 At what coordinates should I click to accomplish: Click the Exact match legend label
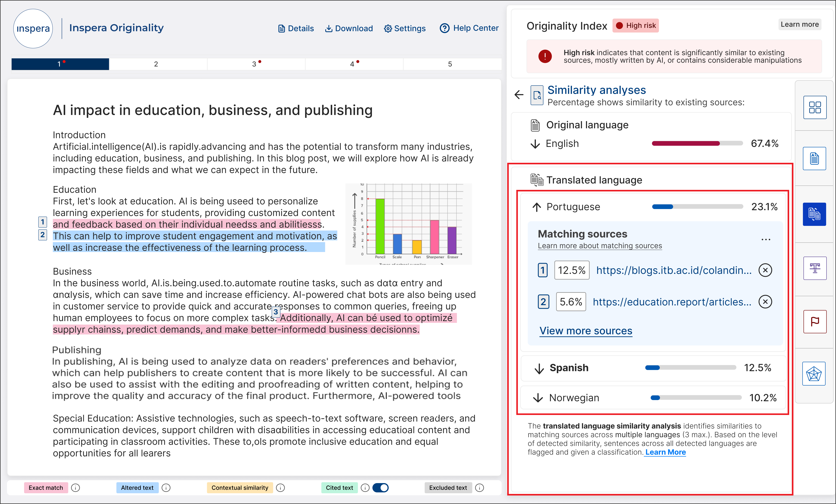[x=46, y=488]
